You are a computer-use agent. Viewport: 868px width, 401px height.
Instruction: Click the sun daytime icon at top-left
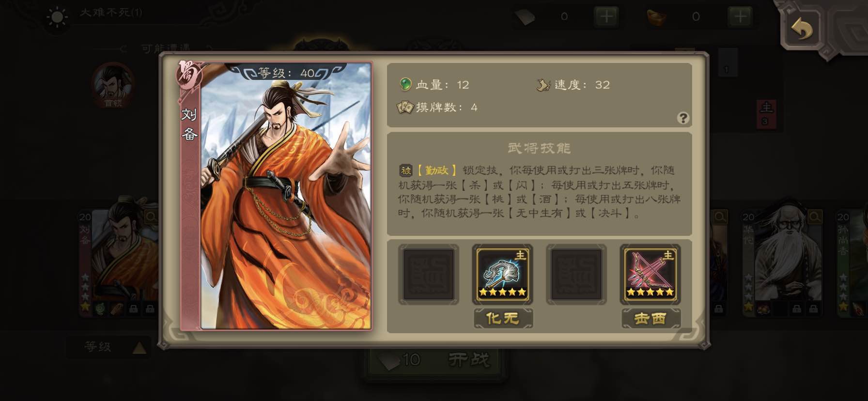(57, 18)
